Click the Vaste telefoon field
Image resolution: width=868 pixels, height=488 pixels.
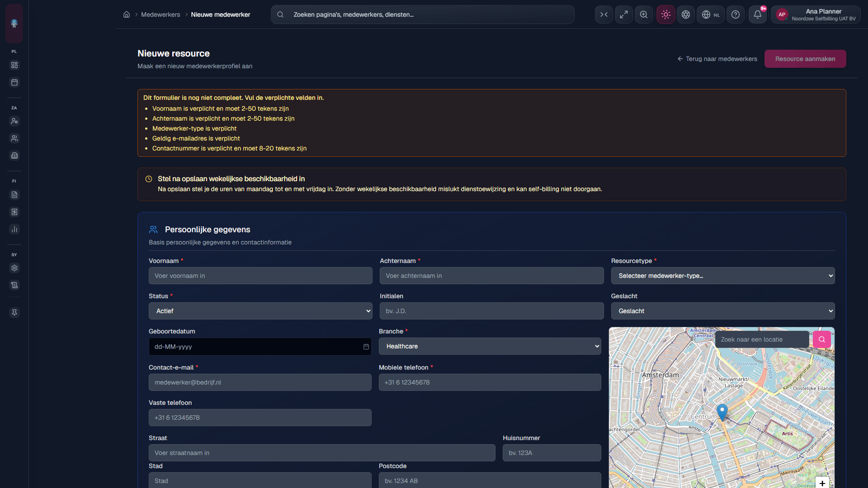(260, 418)
